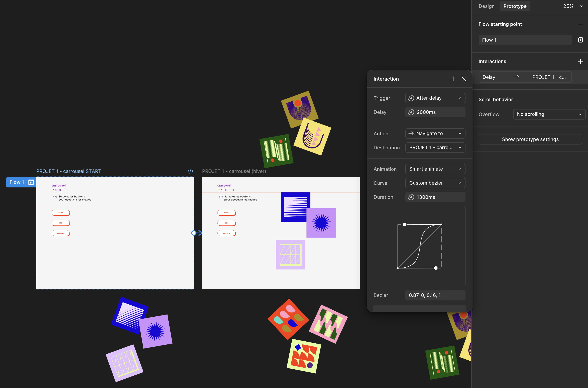Open the Action Navigate to dropdown
The width and height of the screenshot is (588, 388).
click(x=435, y=134)
